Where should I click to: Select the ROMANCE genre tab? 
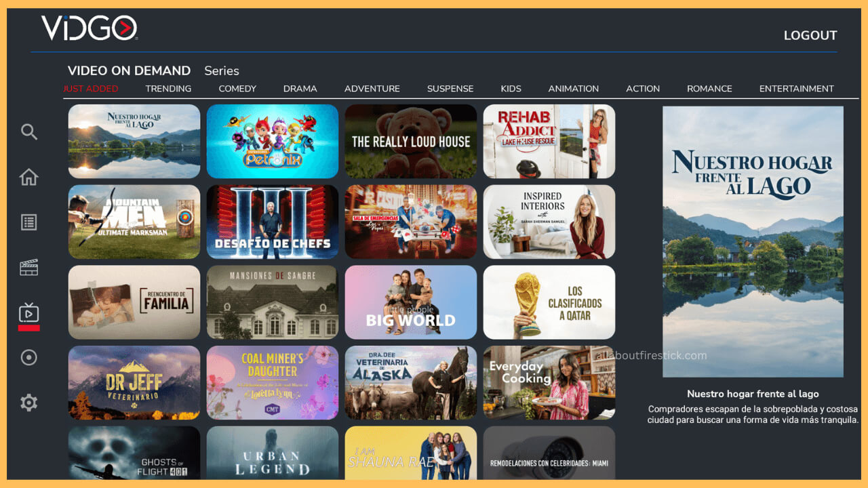709,88
